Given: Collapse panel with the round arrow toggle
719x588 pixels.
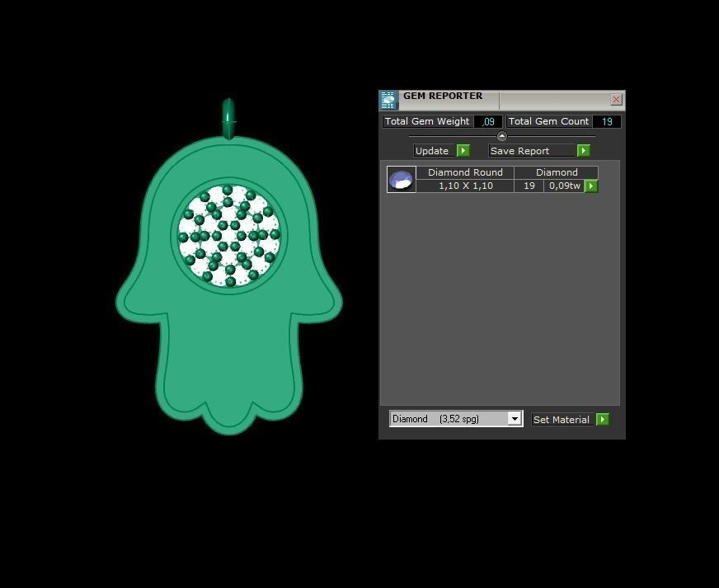Looking at the screenshot, I should [502, 136].
